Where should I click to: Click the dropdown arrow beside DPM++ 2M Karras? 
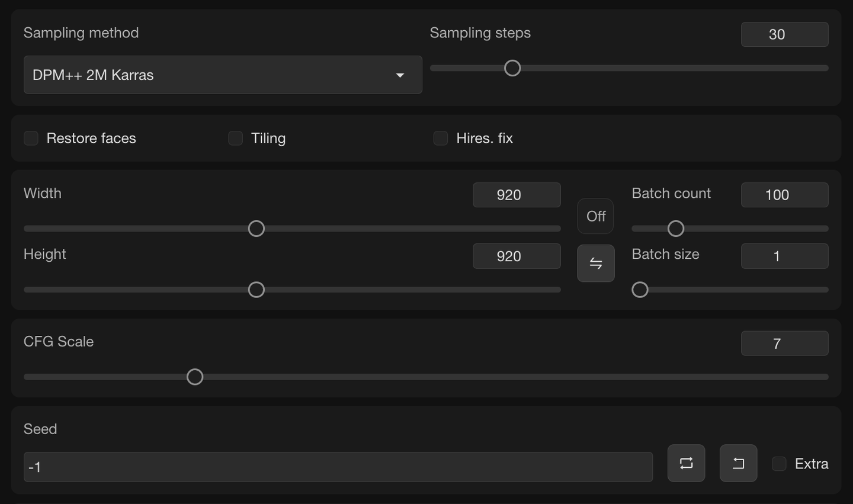click(400, 75)
